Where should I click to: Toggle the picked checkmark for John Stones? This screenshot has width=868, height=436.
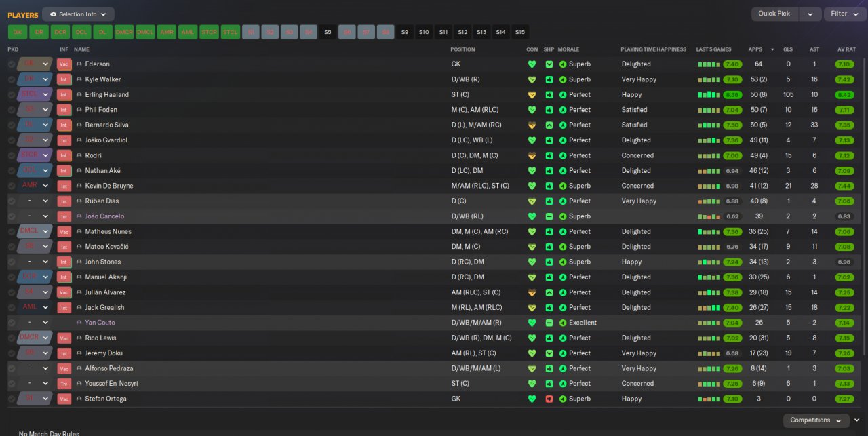pyautogui.click(x=12, y=262)
